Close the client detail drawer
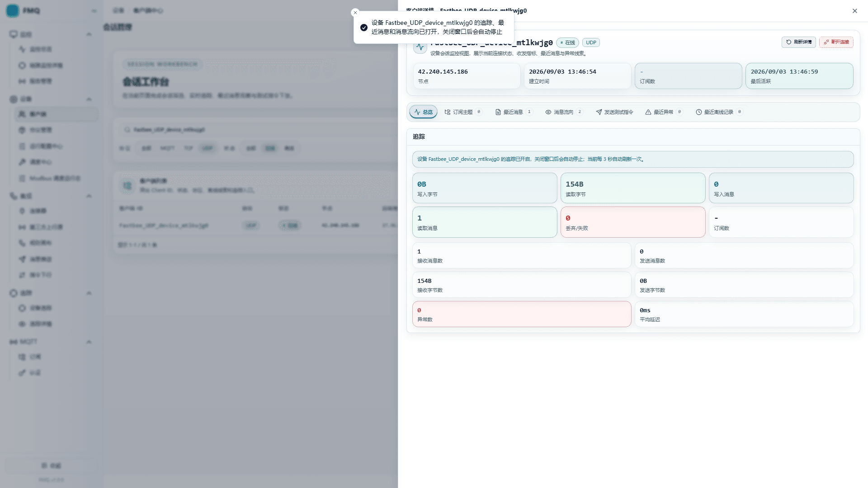The image size is (868, 488). tap(855, 11)
